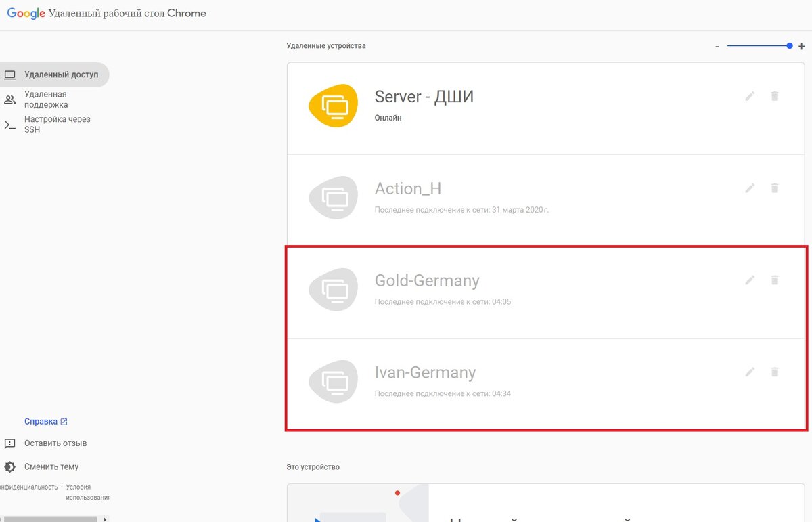Click the Удаленные устройства section heading

[326, 46]
